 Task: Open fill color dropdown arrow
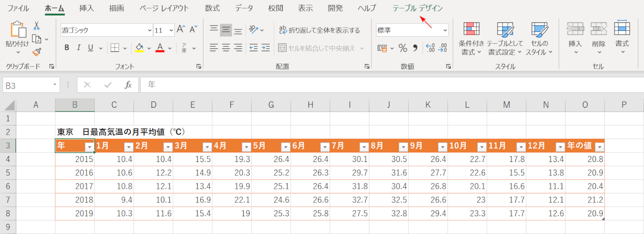point(149,48)
